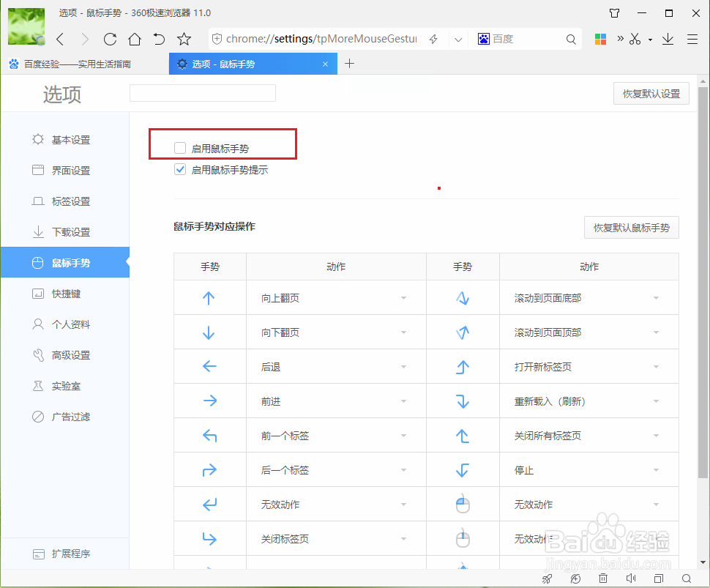Enable the 启用鼠标手势 checkbox
The height and width of the screenshot is (588, 710).
pos(179,147)
